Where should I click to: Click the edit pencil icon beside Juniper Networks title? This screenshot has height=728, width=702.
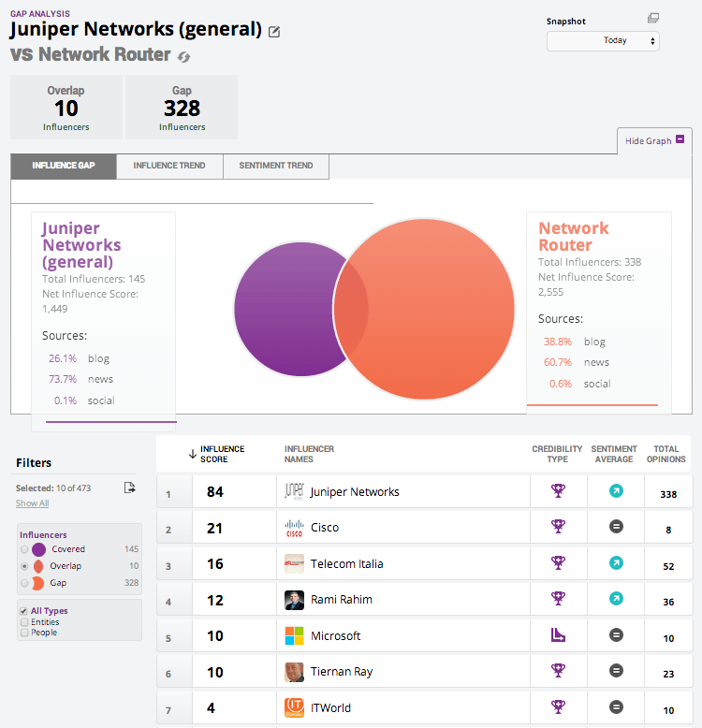274,32
